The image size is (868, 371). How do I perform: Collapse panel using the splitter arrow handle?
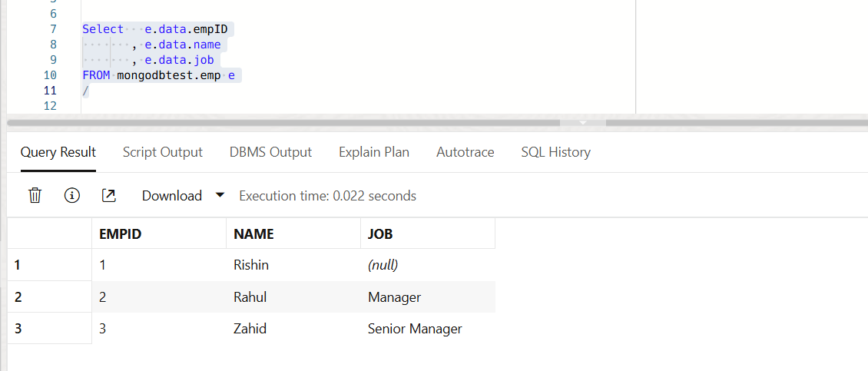coord(582,122)
